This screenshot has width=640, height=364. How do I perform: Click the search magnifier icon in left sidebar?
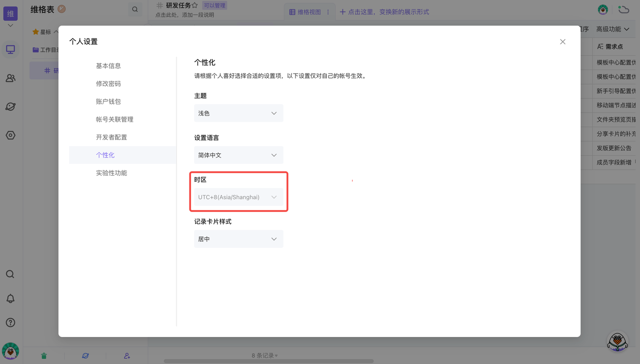click(10, 274)
